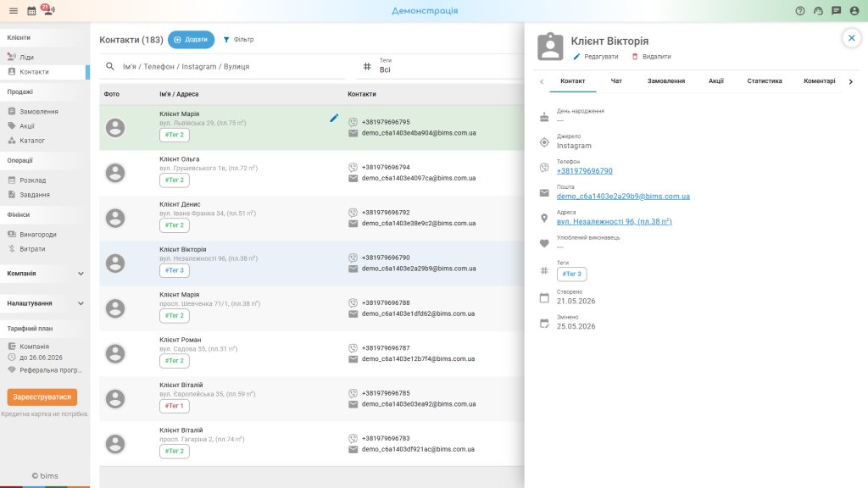Switch to the Статистика tab
The width and height of the screenshot is (868, 488).
pos(765,80)
